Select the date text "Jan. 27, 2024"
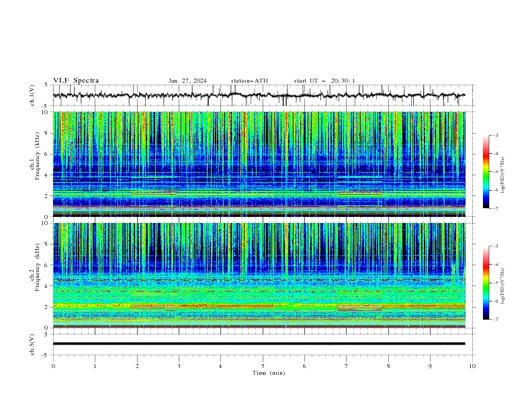The width and height of the screenshot is (532, 411). (x=187, y=81)
